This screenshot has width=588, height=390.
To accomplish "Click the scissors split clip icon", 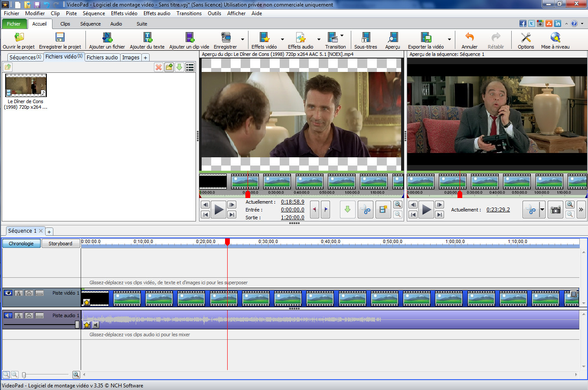I will click(531, 210).
